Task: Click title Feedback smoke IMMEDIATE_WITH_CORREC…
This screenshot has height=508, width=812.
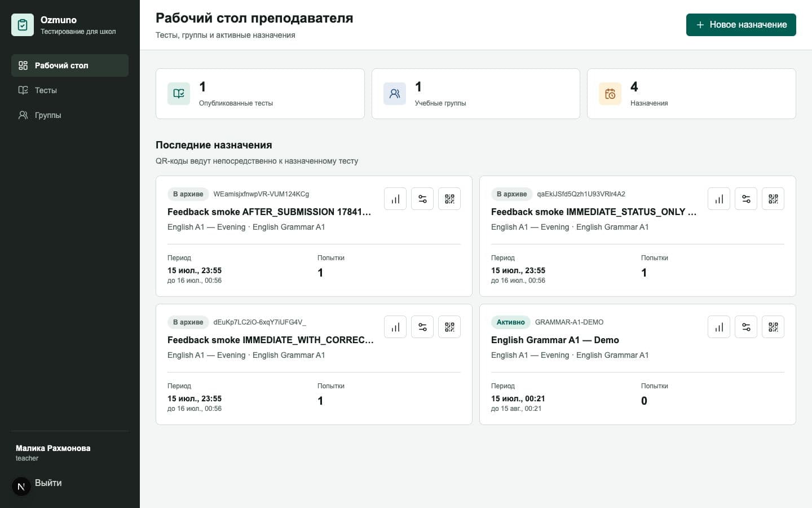Action: click(x=271, y=340)
